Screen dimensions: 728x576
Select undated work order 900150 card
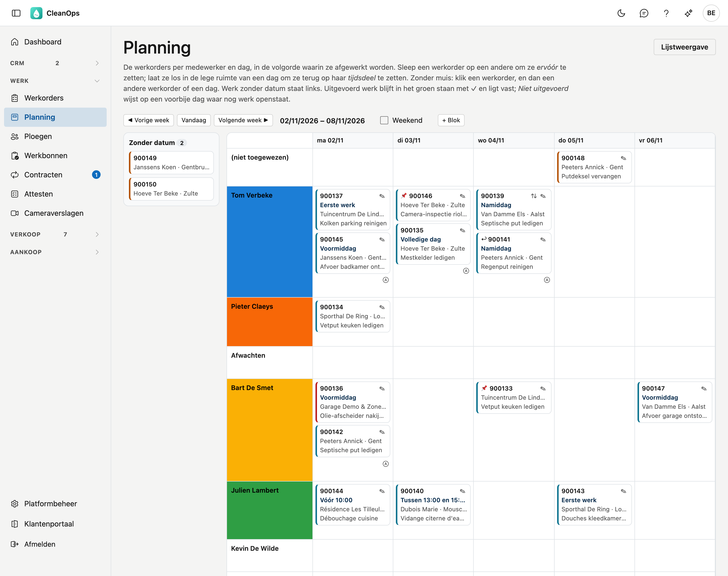(171, 189)
